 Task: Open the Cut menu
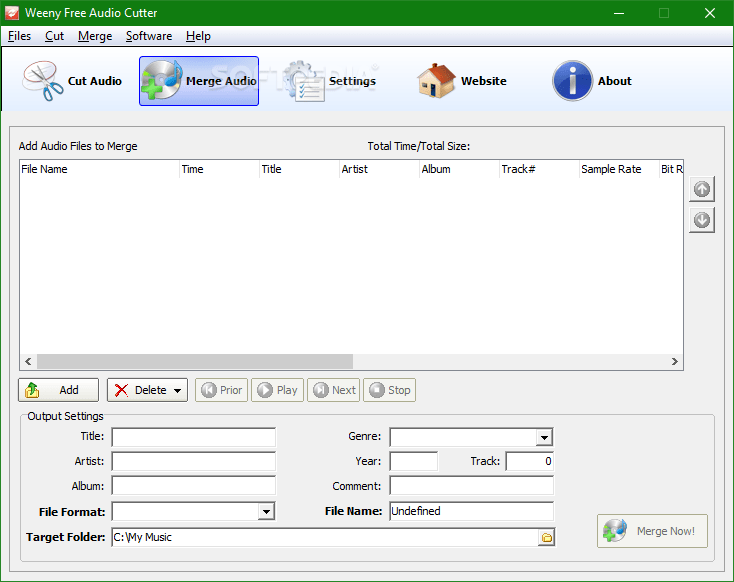(x=54, y=36)
